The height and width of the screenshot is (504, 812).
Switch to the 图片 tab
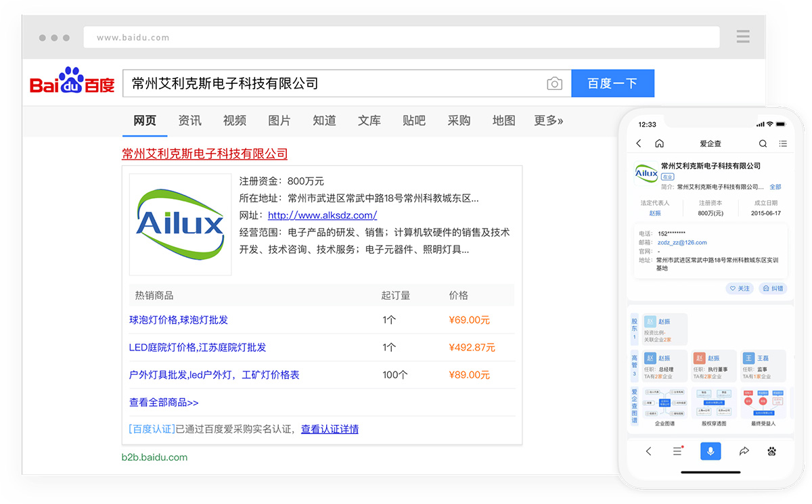(279, 120)
